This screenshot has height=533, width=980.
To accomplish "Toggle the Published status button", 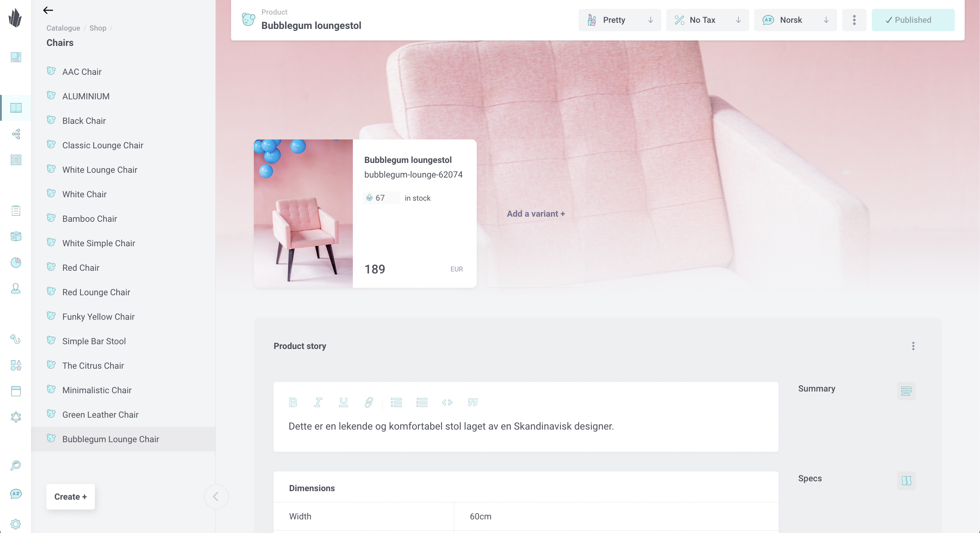I will pyautogui.click(x=913, y=20).
